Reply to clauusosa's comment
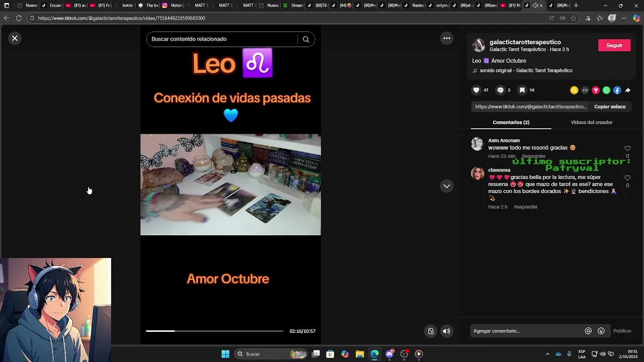The width and height of the screenshot is (644, 362). pyautogui.click(x=526, y=207)
